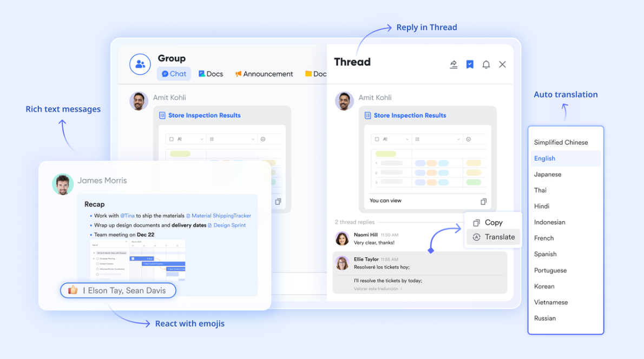Click the translated text 'I'll resolve the tickets by today;'
The image size is (644, 359).
(387, 281)
